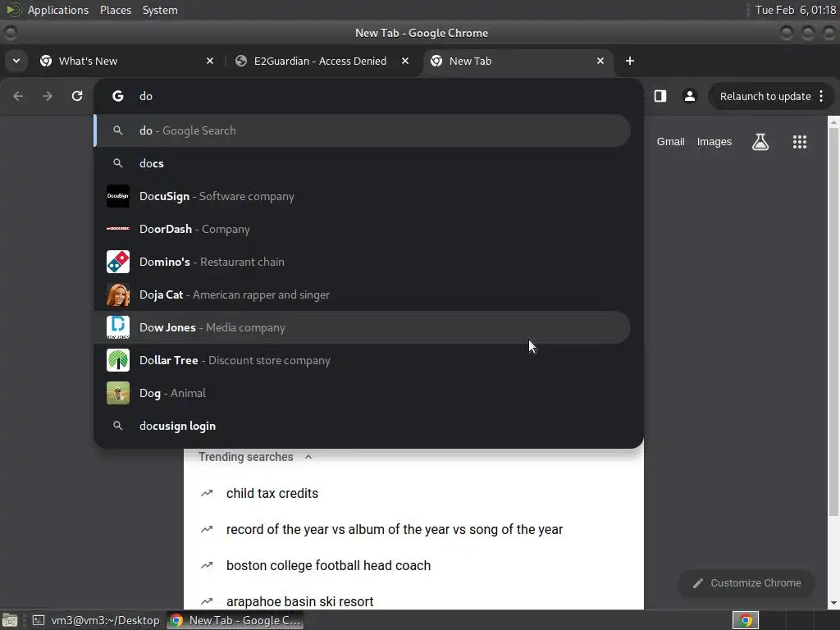This screenshot has width=840, height=630.
Task: Open the side panel icon
Action: [x=660, y=96]
